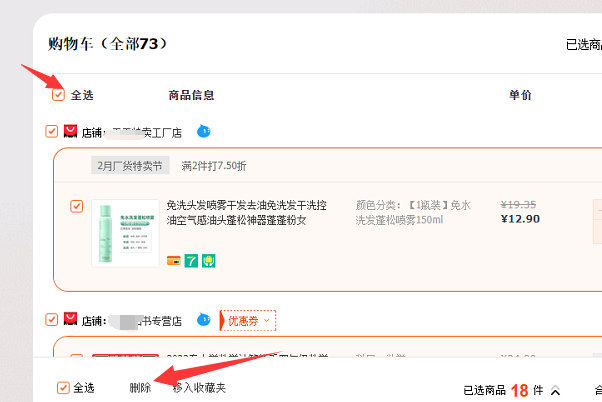
Task: Toggle the 工厂店 store checkbox
Action: click(51, 131)
